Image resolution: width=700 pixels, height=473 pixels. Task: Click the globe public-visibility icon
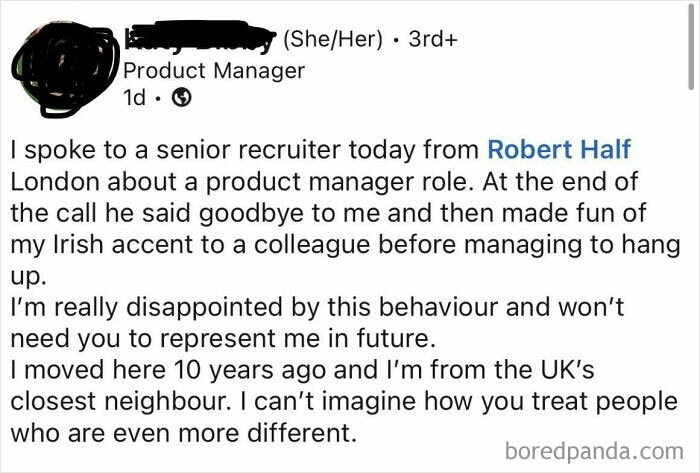(181, 98)
